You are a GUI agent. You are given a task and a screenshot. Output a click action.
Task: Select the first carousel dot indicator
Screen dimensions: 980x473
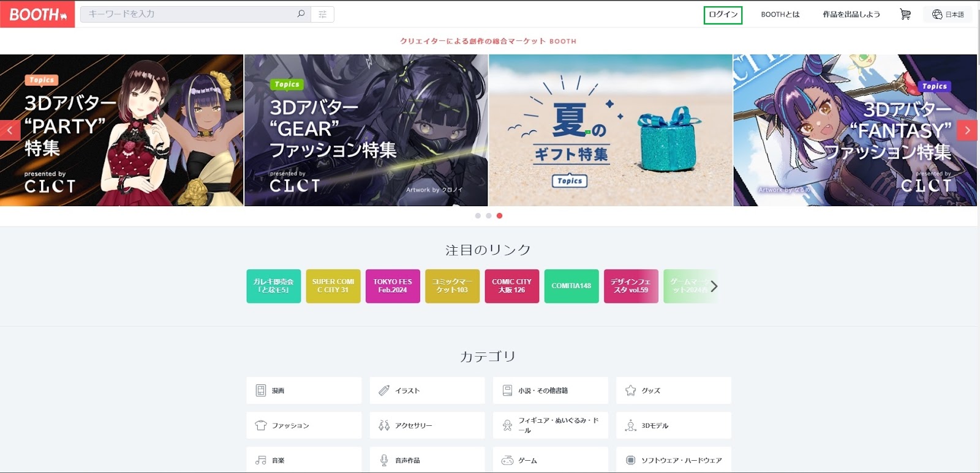pyautogui.click(x=478, y=215)
